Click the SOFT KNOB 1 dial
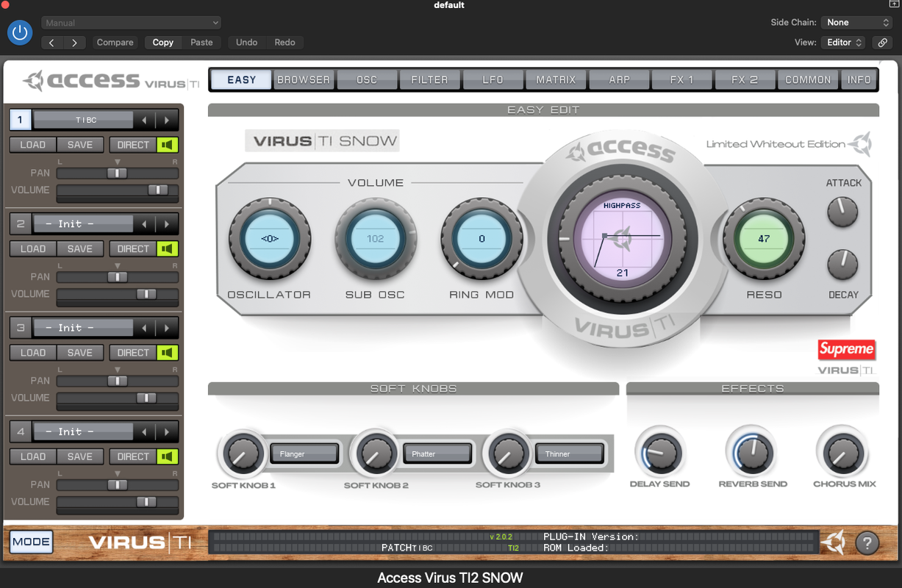Viewport: 902px width, 588px height. [x=243, y=453]
